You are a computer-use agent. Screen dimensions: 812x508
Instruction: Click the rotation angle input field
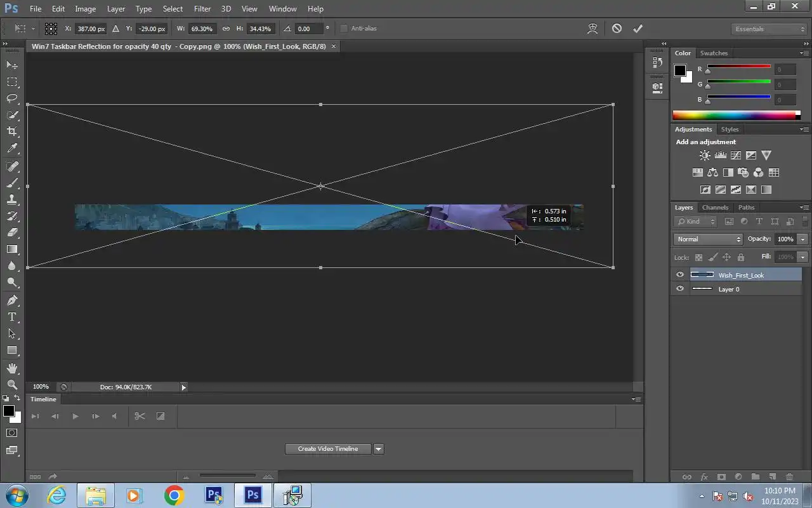pyautogui.click(x=308, y=29)
